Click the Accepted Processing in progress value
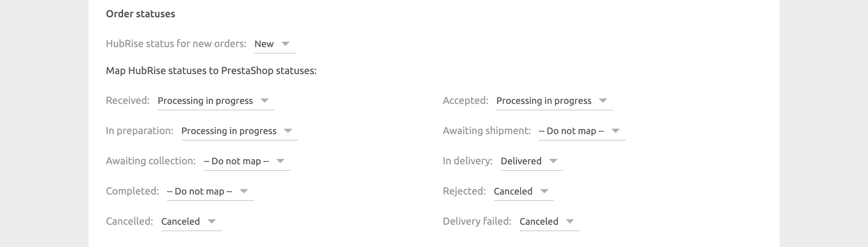The height and width of the screenshot is (247, 868). [x=544, y=101]
